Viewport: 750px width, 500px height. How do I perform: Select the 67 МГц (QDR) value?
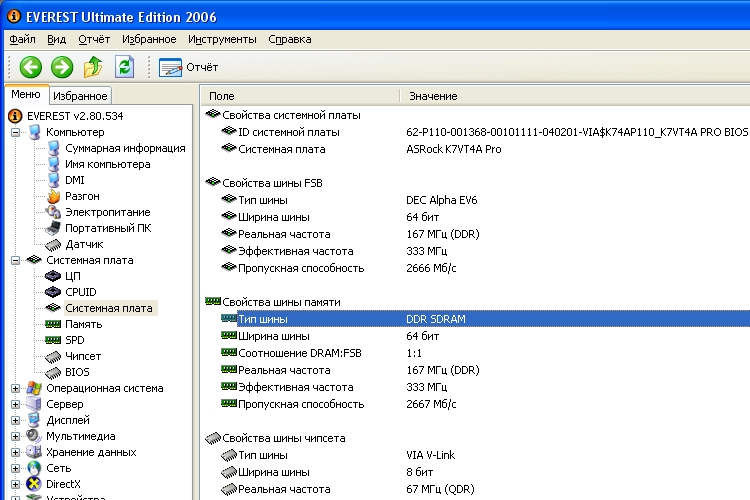pos(441,489)
